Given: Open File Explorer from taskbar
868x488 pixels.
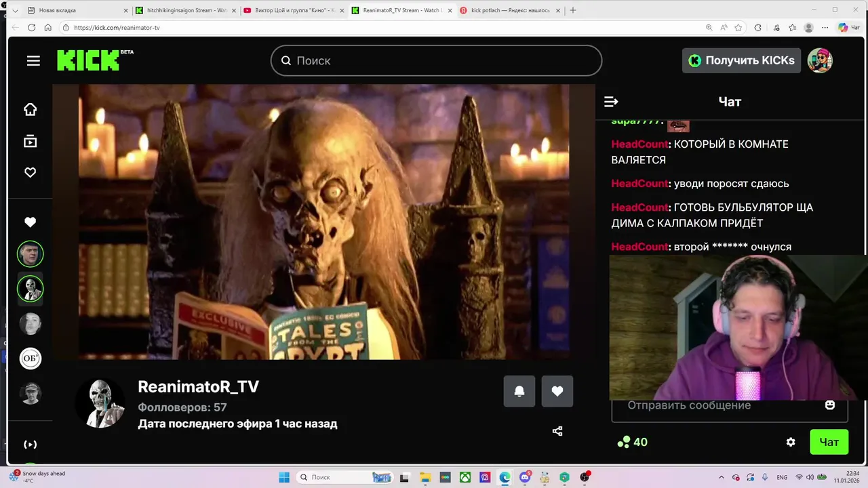Looking at the screenshot, I should point(425,477).
